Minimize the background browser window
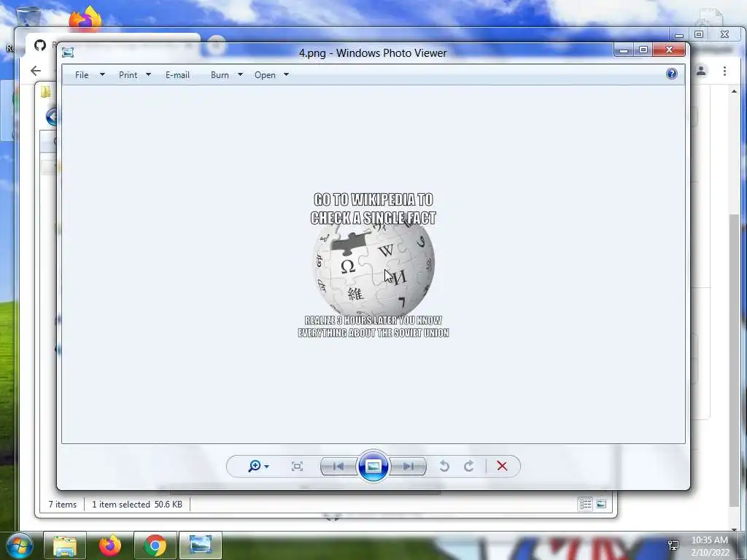 click(679, 35)
